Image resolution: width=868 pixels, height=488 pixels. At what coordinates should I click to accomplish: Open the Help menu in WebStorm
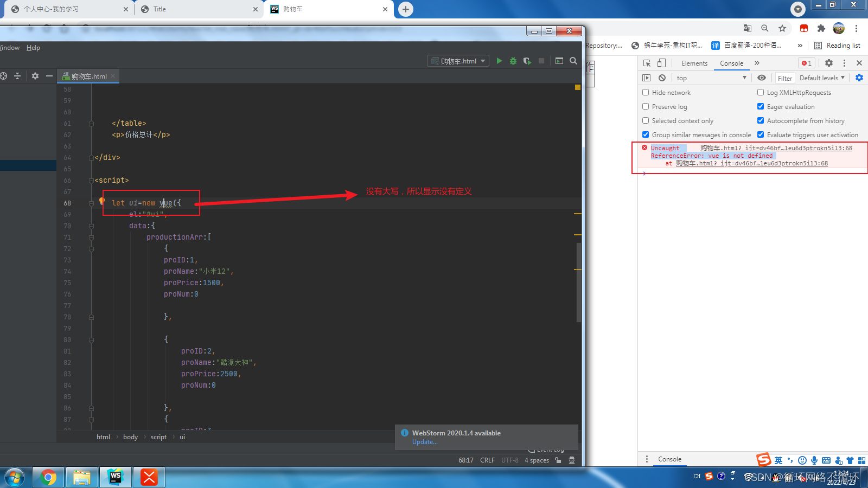click(33, 48)
